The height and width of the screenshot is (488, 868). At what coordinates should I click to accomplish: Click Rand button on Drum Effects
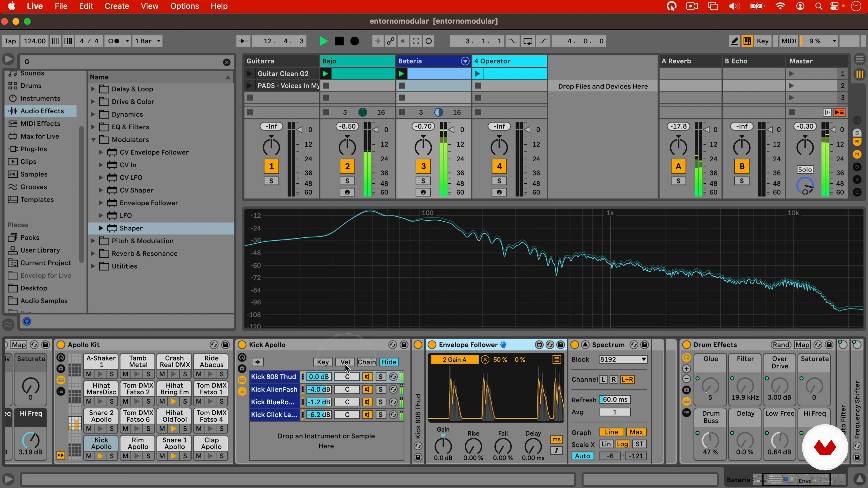pos(781,345)
